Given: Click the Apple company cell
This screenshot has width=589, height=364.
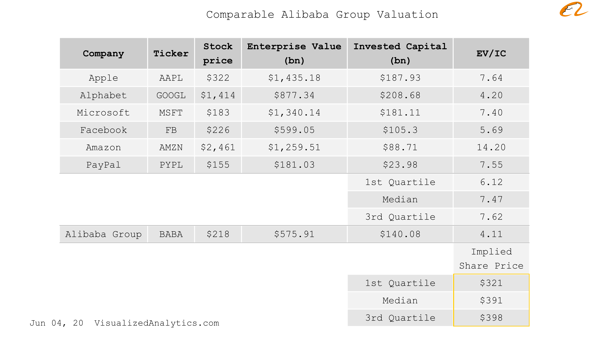Looking at the screenshot, I should coord(104,78).
